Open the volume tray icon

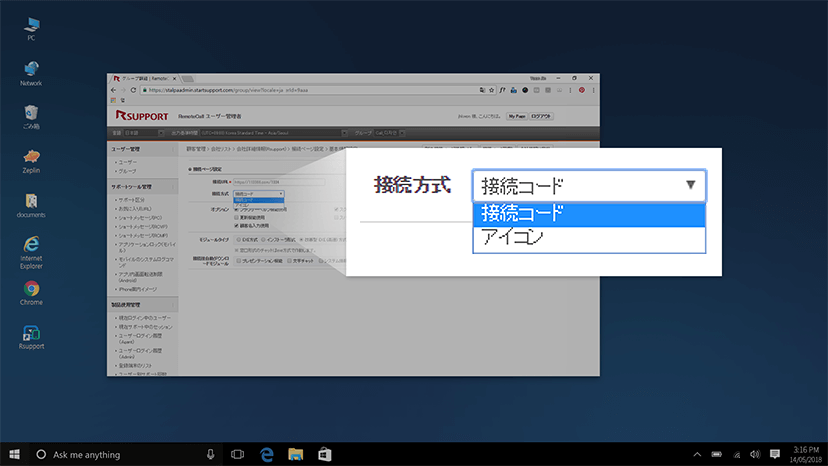coord(755,454)
